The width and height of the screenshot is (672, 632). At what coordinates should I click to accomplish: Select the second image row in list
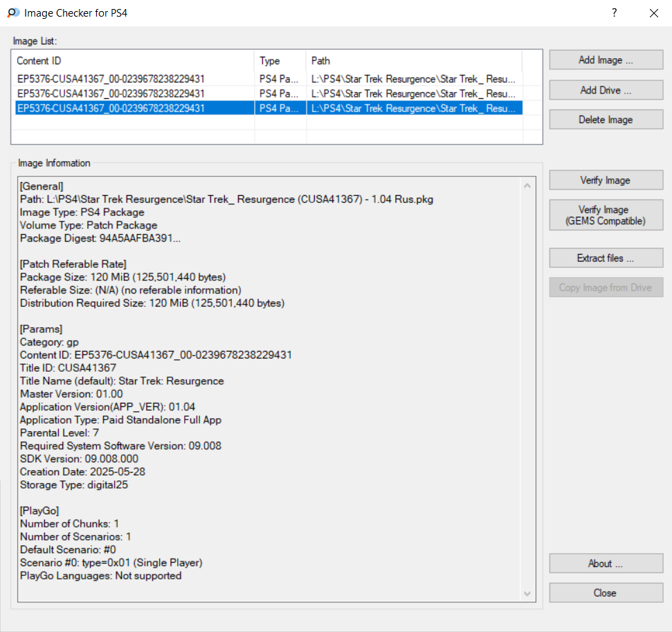click(269, 93)
